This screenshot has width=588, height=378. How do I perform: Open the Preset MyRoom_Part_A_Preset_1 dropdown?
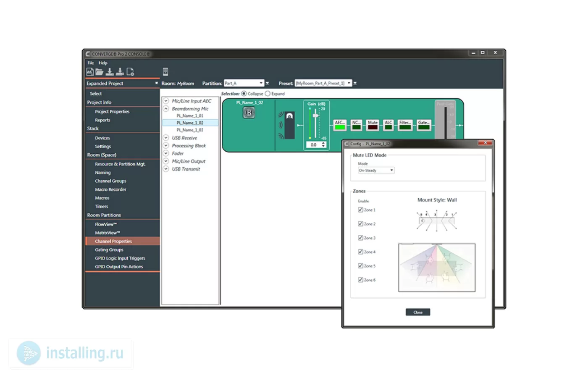(x=323, y=83)
